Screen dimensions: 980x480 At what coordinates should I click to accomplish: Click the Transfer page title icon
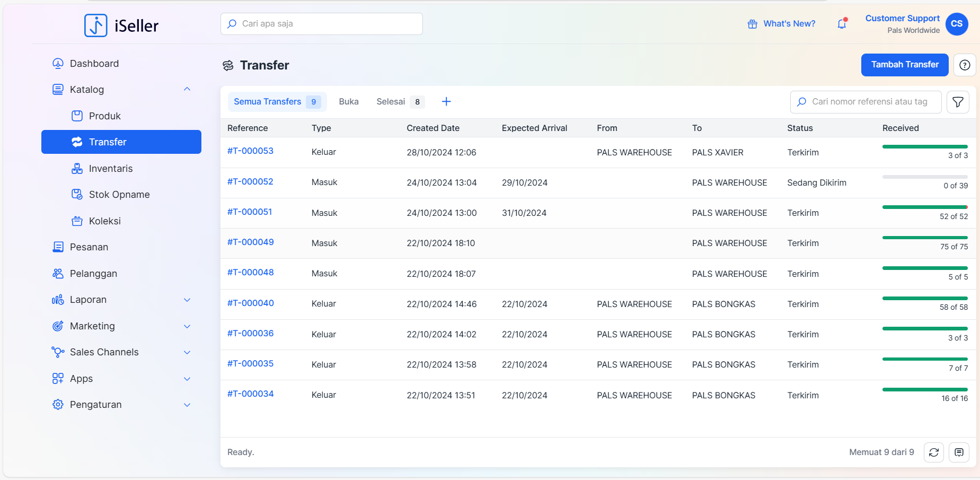coord(228,65)
